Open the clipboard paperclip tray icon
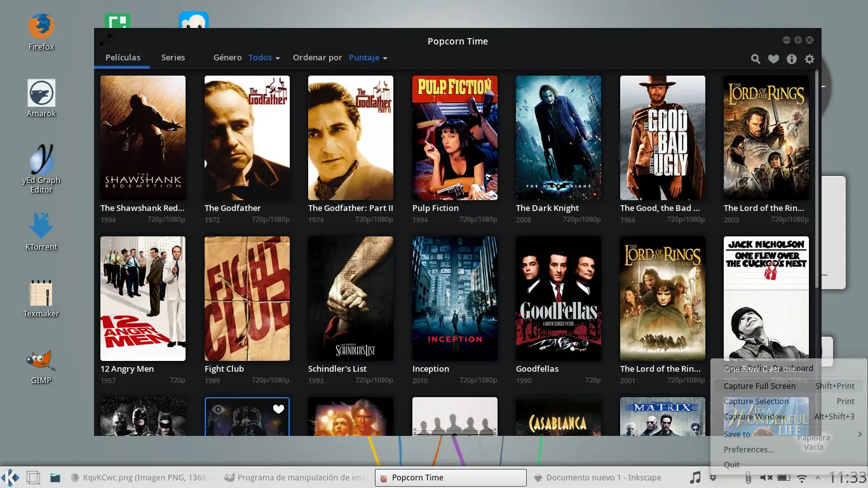Image resolution: width=868 pixels, height=488 pixels. click(748, 477)
